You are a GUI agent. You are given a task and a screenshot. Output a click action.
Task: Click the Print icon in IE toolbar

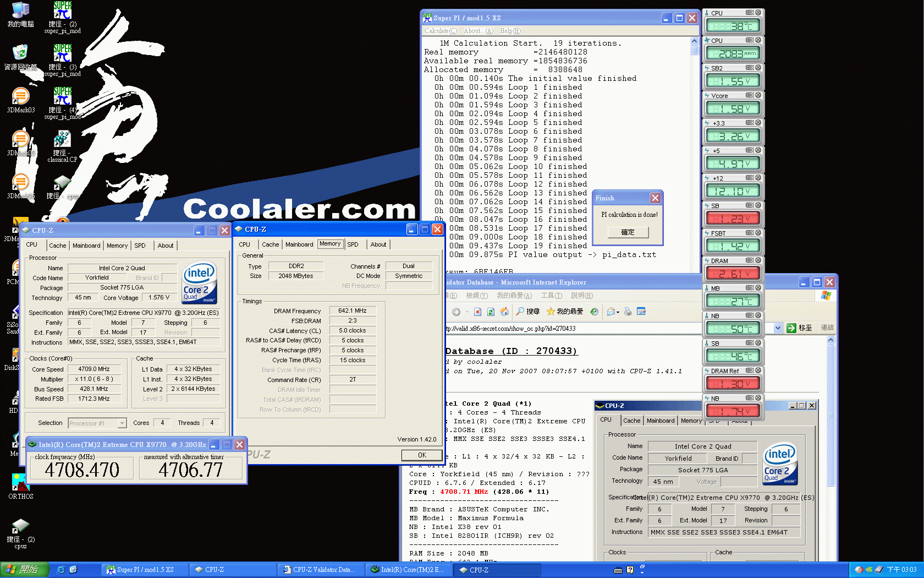click(x=628, y=312)
